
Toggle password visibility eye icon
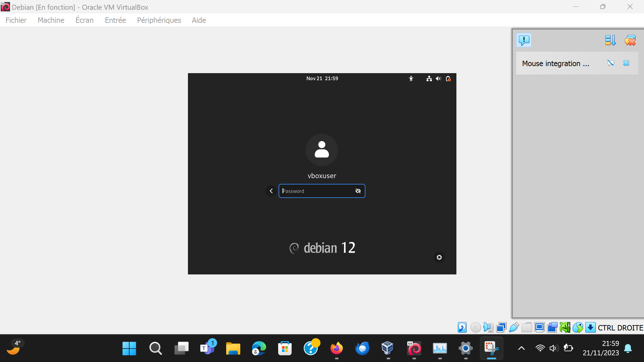pos(358,191)
